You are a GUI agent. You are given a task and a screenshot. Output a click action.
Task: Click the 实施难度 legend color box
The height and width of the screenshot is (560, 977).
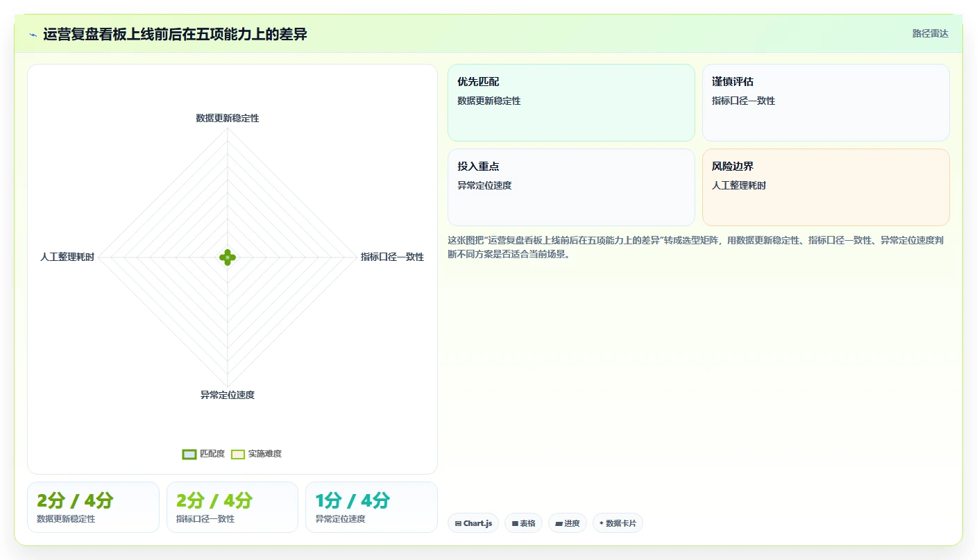point(238,454)
